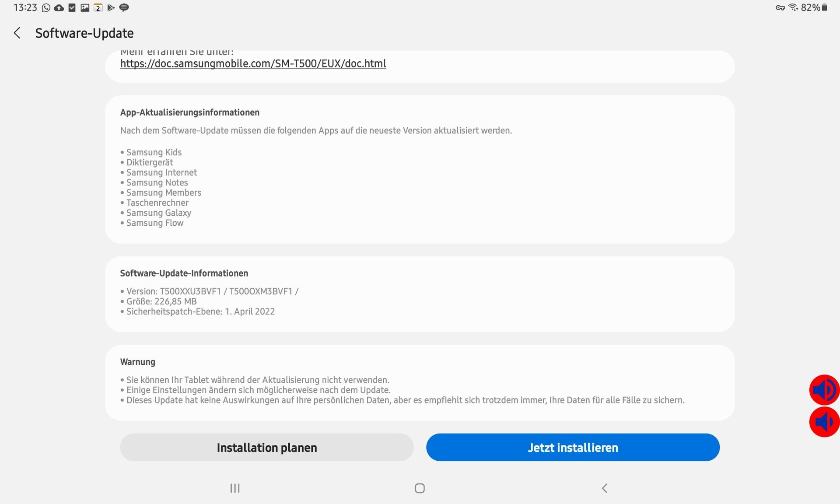Tap the Samsung Kids list entry
The width and height of the screenshot is (840, 504).
tap(151, 152)
